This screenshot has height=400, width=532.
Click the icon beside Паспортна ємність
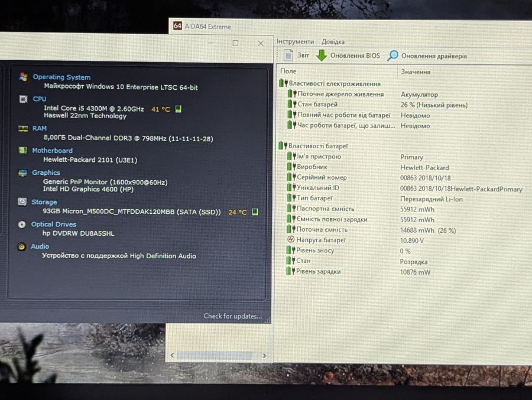click(x=291, y=209)
